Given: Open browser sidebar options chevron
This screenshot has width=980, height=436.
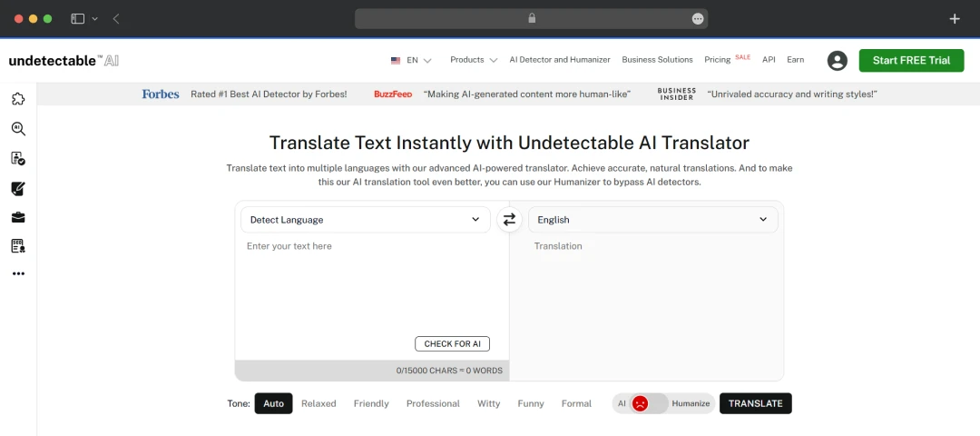Looking at the screenshot, I should coord(95,19).
